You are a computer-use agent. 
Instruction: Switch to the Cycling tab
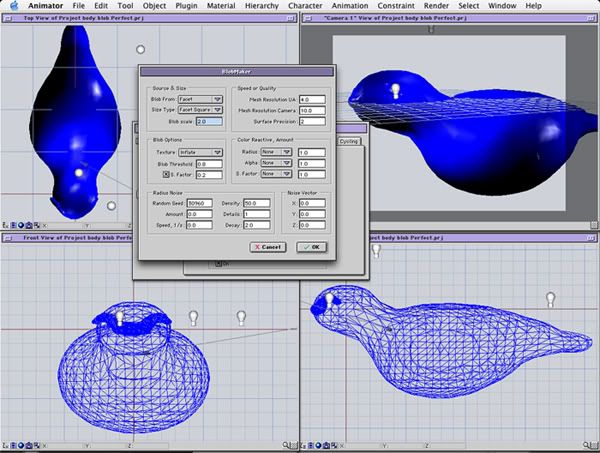[348, 142]
